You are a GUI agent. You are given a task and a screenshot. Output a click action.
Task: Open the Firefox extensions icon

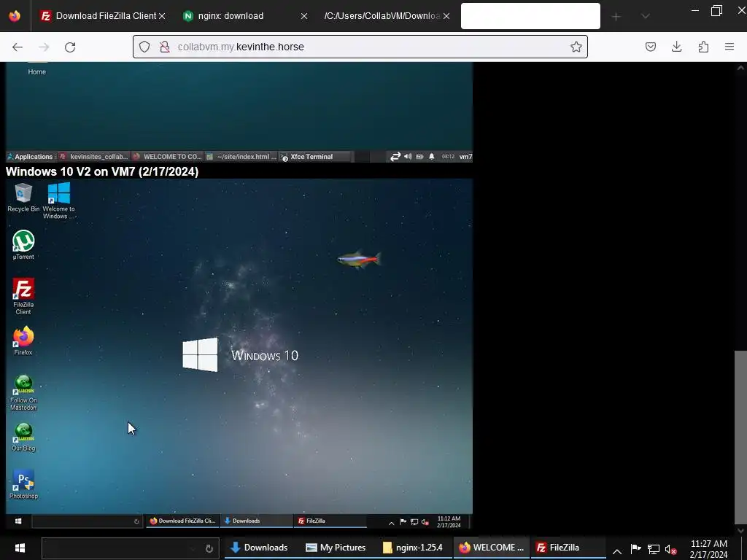click(703, 47)
